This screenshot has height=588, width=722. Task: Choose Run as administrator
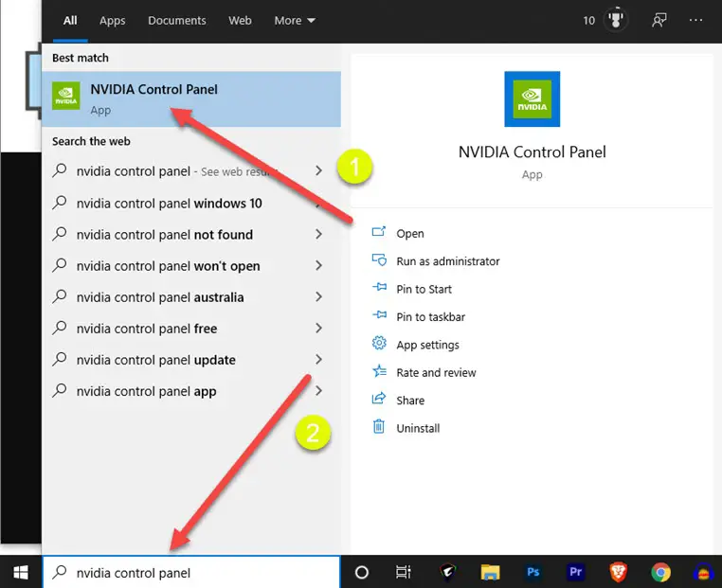click(x=447, y=261)
